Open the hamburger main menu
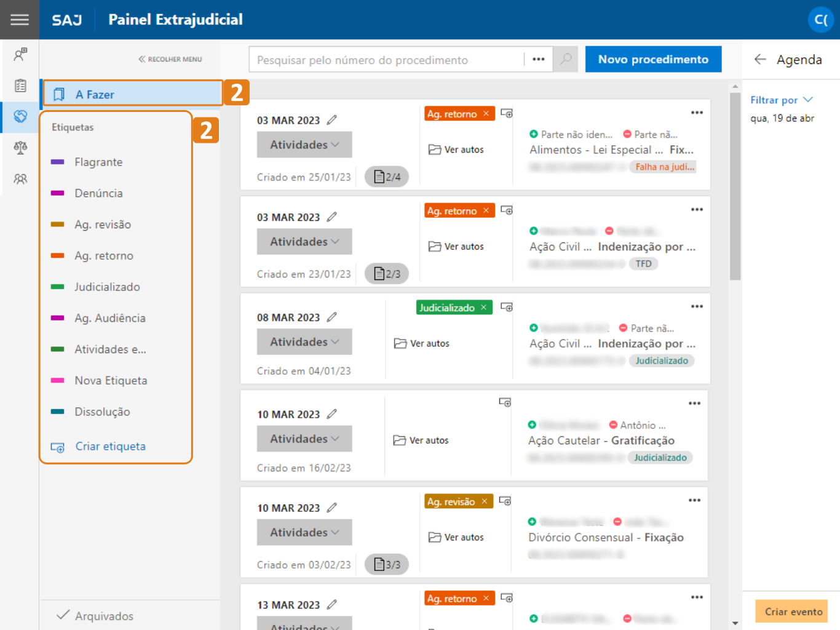Screen dimensions: 840x630 [x=20, y=20]
